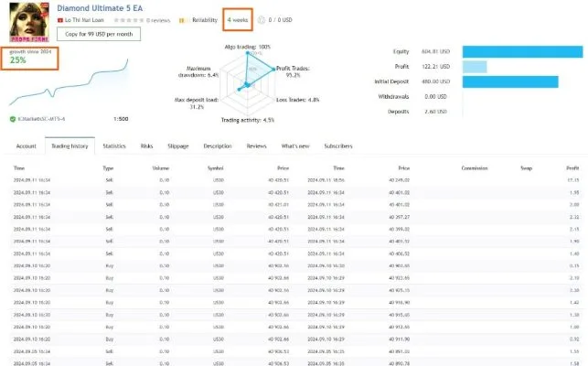Viewport: 588px width, 366px height.
Task: Open the What's new tab
Action: coord(295,146)
